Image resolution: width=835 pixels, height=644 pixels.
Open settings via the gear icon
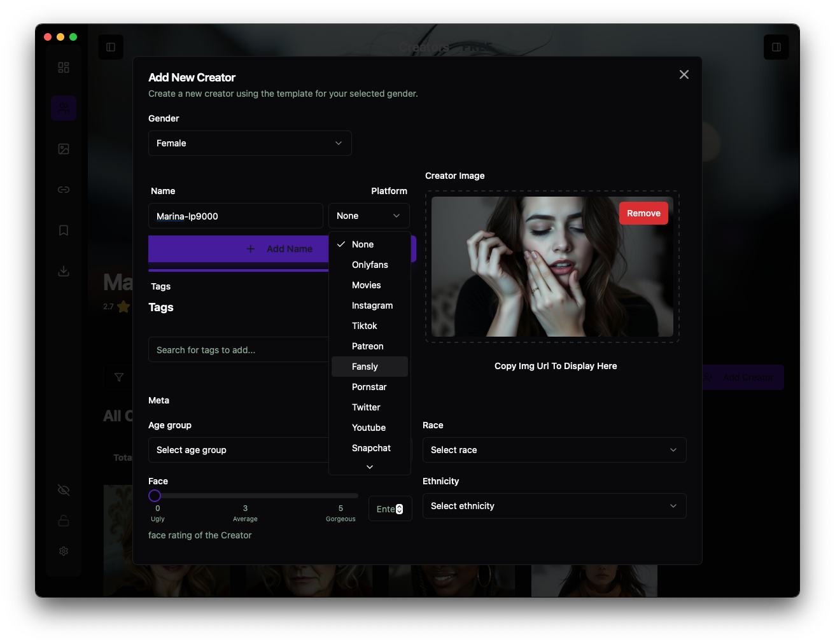coord(64,551)
